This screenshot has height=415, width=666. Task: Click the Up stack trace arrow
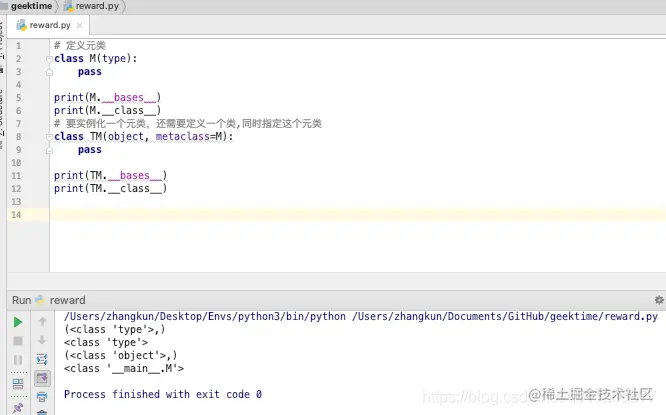42,322
